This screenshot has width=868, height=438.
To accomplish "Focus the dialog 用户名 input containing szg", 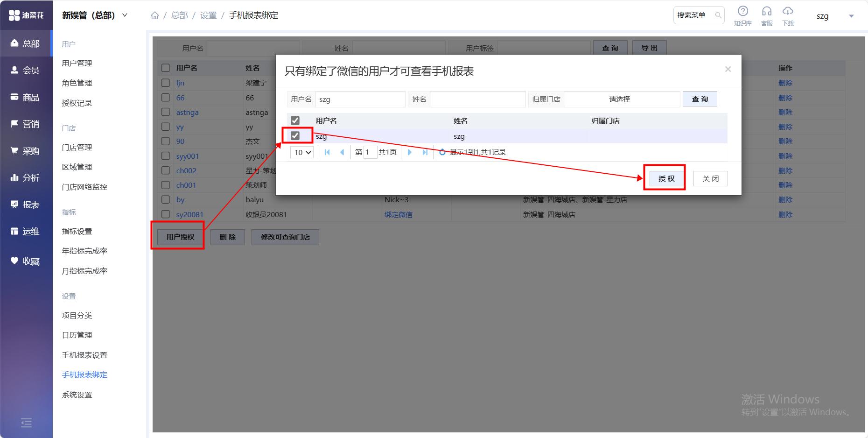I will (x=360, y=99).
